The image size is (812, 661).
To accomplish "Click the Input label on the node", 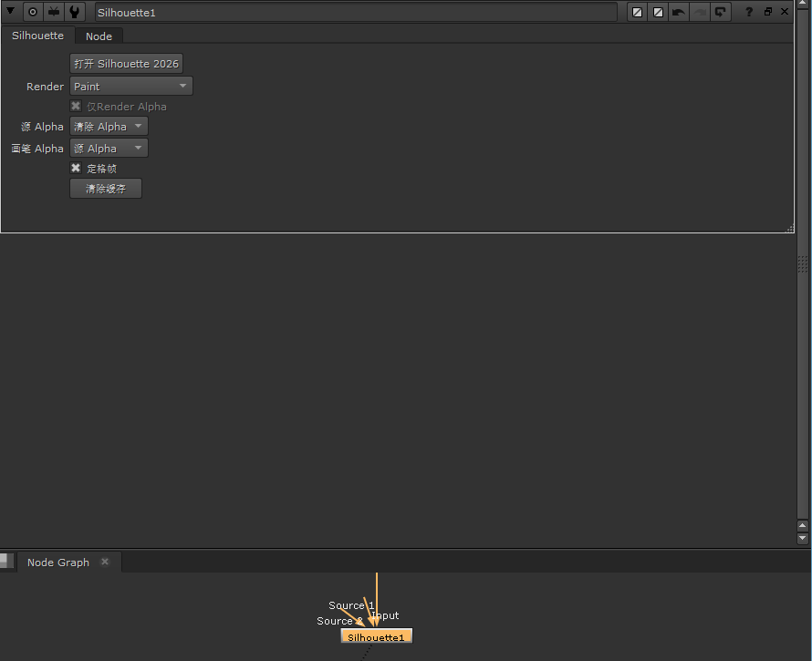I will pos(386,615).
